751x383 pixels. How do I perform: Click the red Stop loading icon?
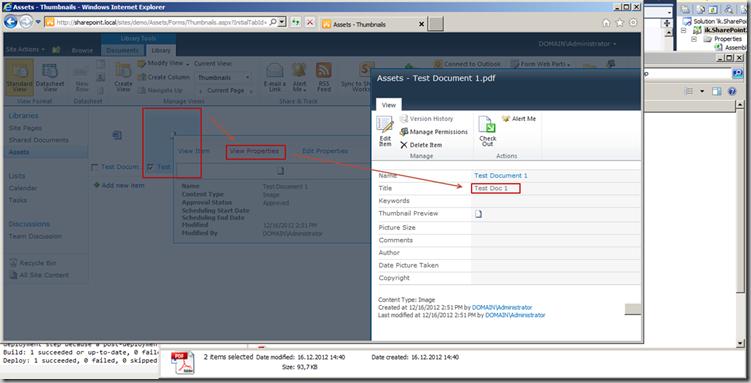coord(310,22)
